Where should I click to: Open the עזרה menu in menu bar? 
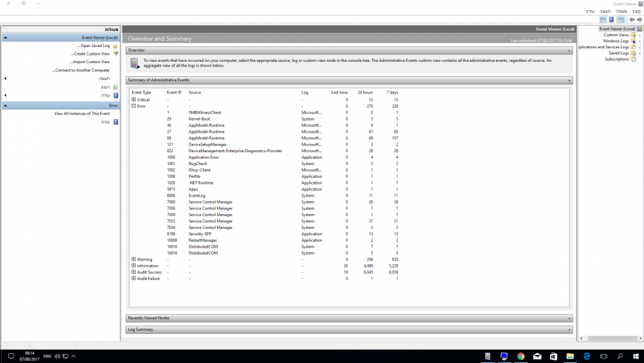(x=590, y=12)
